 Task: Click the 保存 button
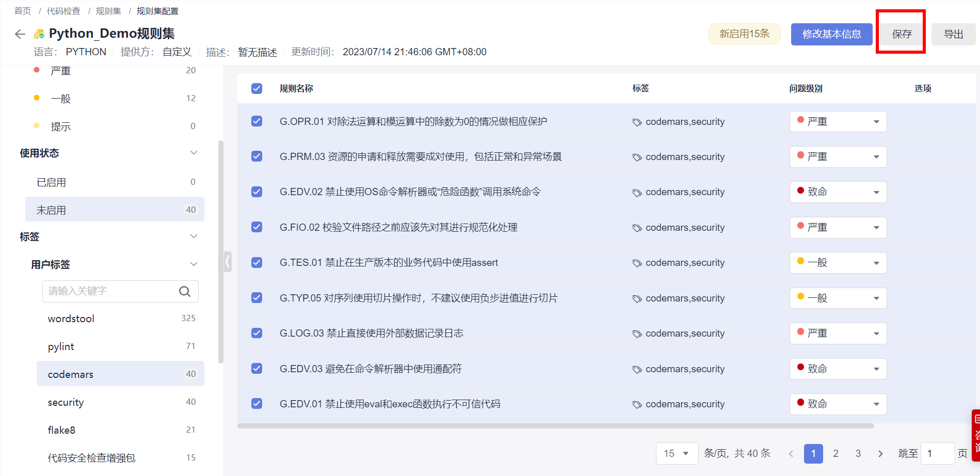coord(902,34)
